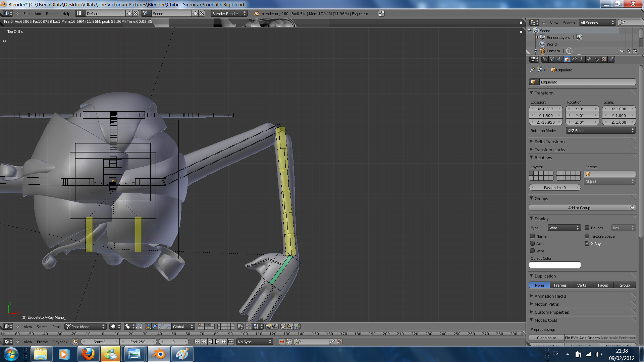Image resolution: width=644 pixels, height=362 pixels.
Task: Switch to Bone properties tab
Action: pos(589,59)
